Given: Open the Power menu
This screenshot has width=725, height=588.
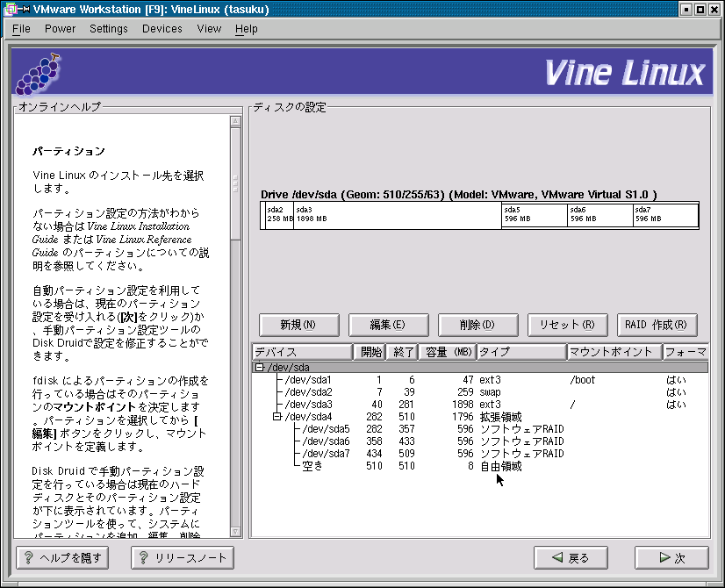Looking at the screenshot, I should pyautogui.click(x=60, y=28).
